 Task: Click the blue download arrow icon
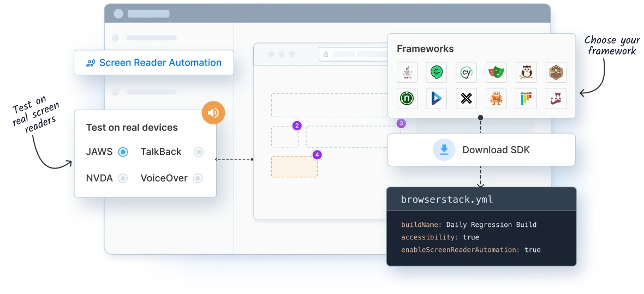(444, 150)
